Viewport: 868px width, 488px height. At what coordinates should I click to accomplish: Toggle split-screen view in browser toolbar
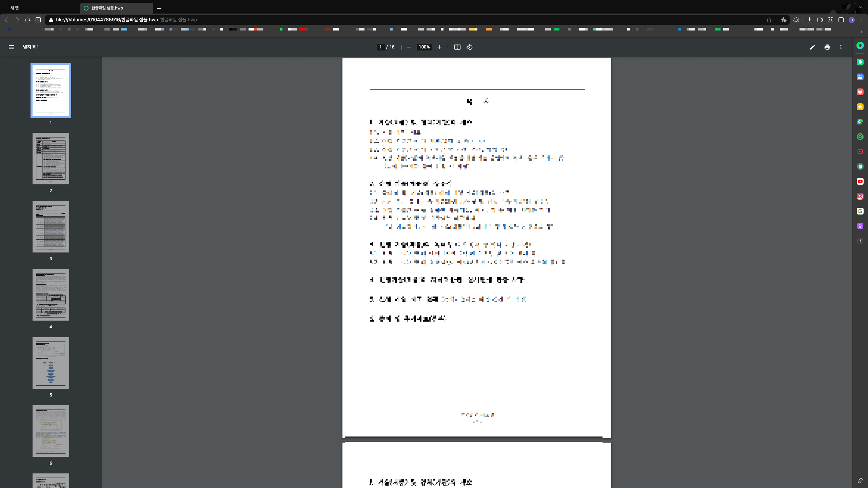[841, 20]
